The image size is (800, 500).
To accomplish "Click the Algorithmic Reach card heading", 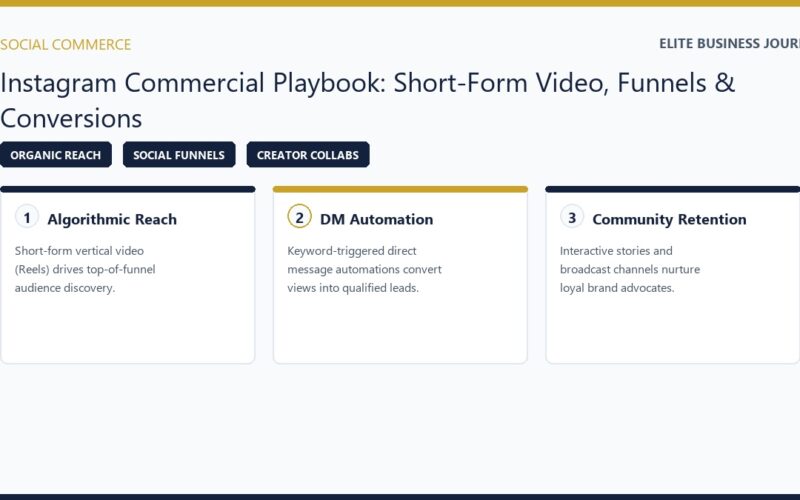I will point(112,219).
